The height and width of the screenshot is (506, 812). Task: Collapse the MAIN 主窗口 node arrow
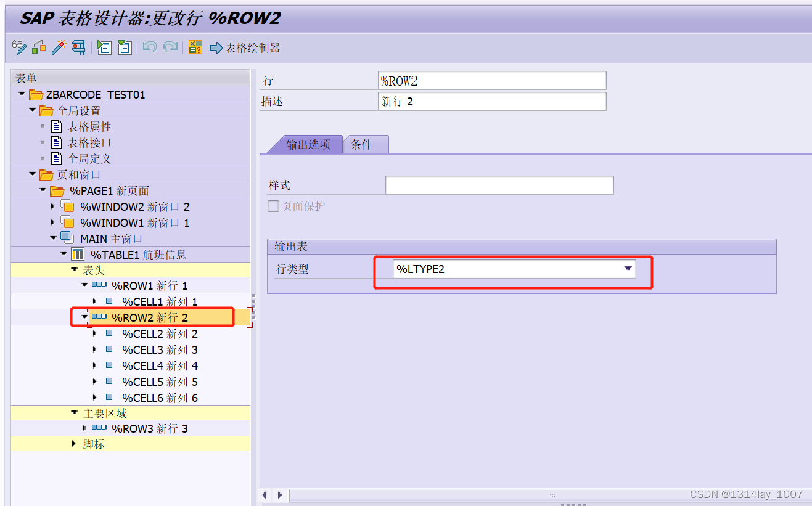point(54,237)
